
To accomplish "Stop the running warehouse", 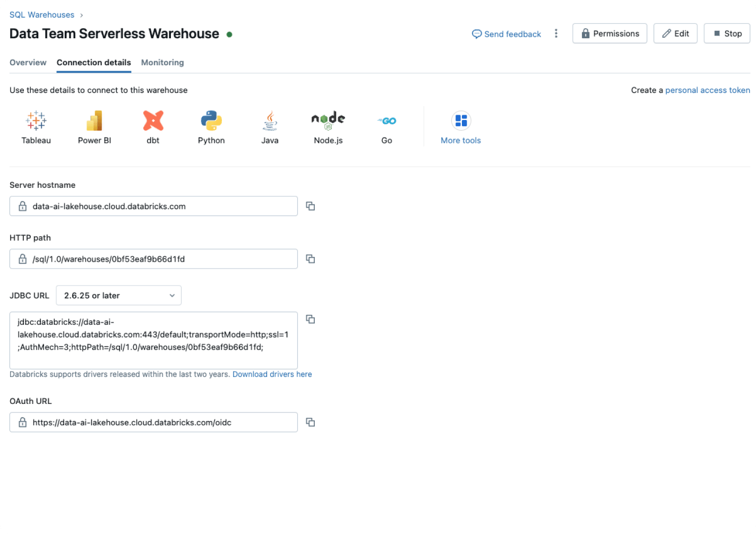I will pos(727,33).
